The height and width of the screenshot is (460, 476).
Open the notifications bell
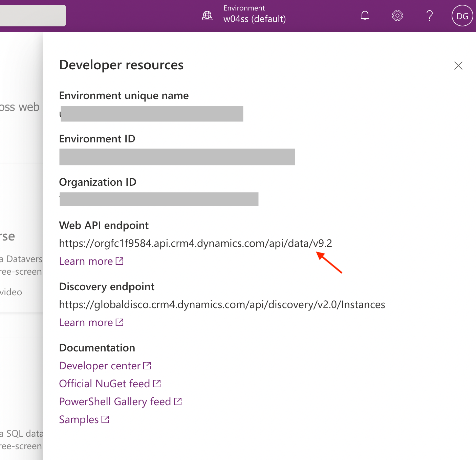[365, 16]
